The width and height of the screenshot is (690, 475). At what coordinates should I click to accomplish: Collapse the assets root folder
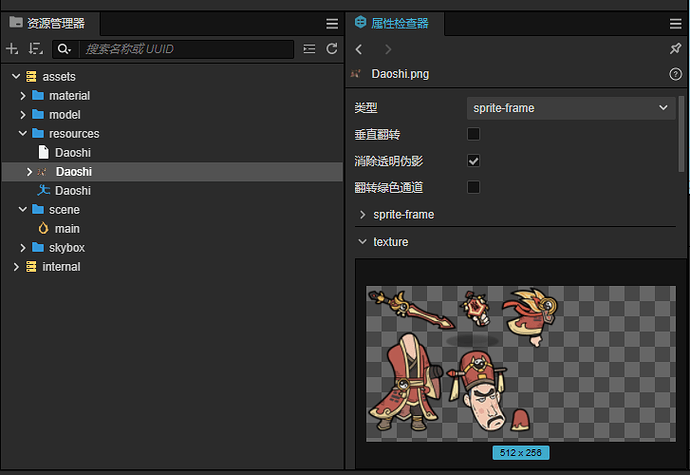16,77
